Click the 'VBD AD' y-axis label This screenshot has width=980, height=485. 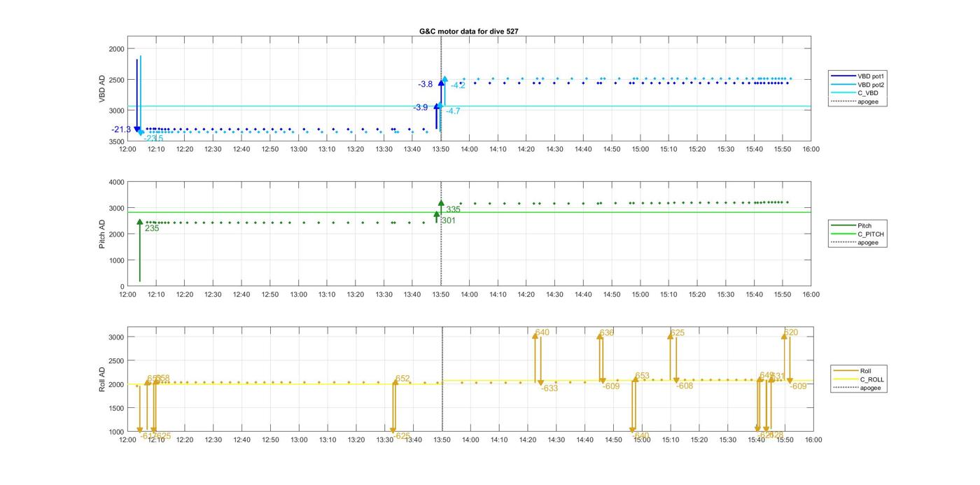point(102,89)
